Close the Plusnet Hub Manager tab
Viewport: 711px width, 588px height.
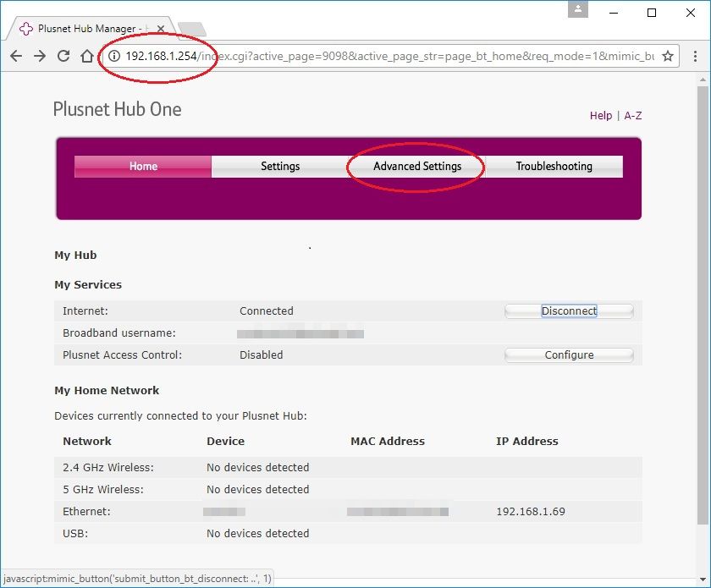[161, 29]
